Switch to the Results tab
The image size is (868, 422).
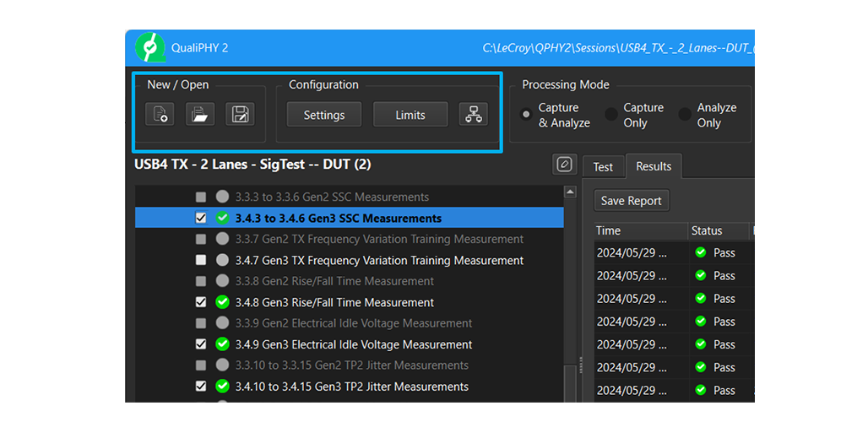click(654, 167)
